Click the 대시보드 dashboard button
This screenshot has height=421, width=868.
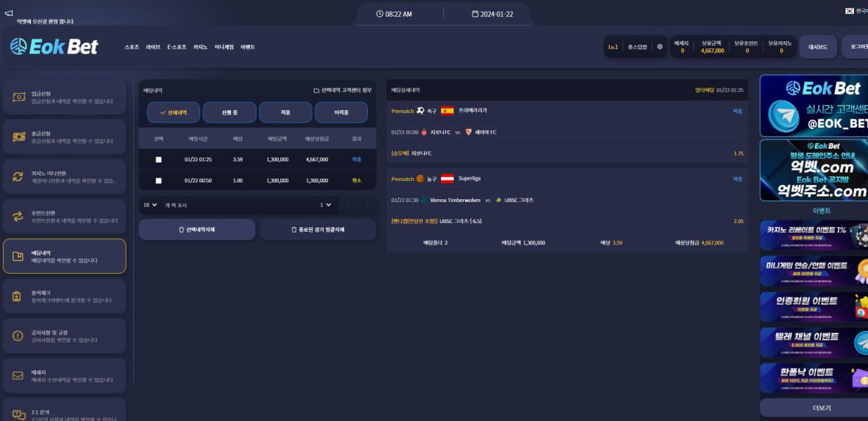tap(818, 47)
